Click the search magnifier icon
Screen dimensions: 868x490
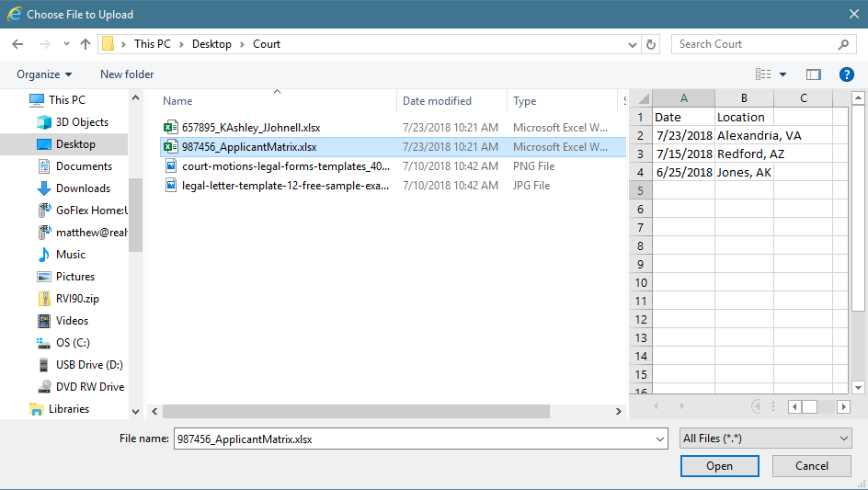tap(843, 44)
